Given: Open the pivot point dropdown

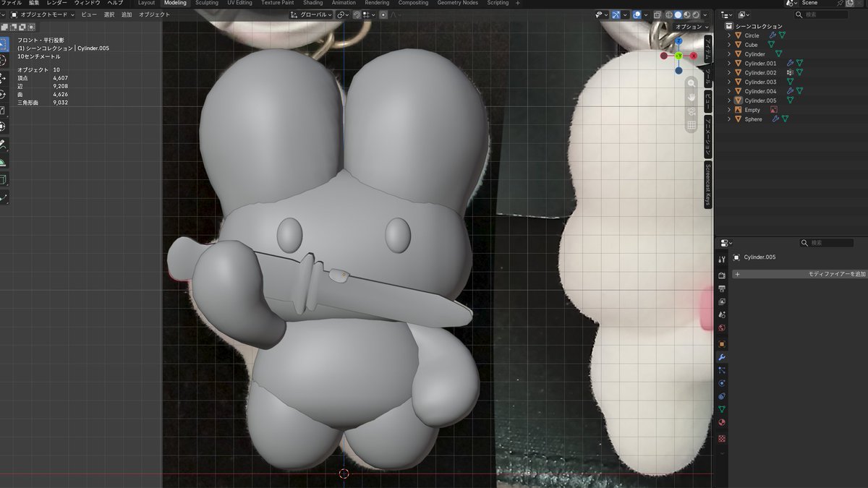Looking at the screenshot, I should coord(344,14).
